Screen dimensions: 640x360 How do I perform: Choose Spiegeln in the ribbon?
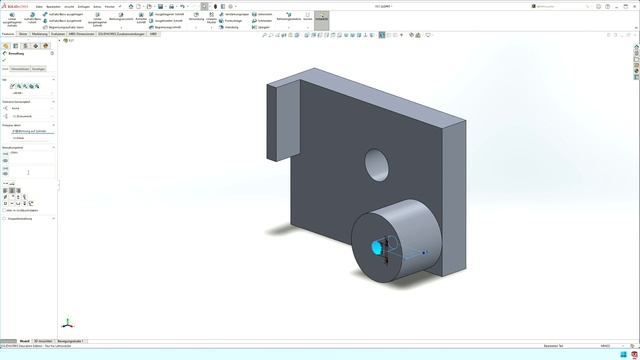pyautogui.click(x=261, y=27)
